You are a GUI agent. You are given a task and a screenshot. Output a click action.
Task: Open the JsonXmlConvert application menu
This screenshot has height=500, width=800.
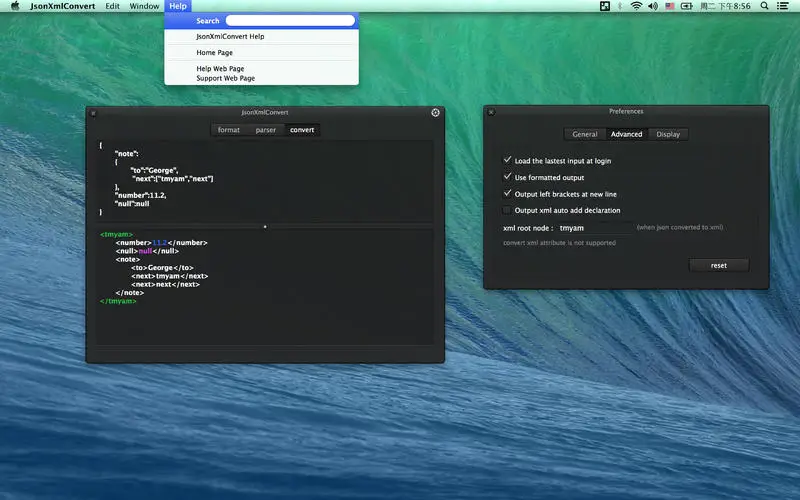click(x=62, y=6)
